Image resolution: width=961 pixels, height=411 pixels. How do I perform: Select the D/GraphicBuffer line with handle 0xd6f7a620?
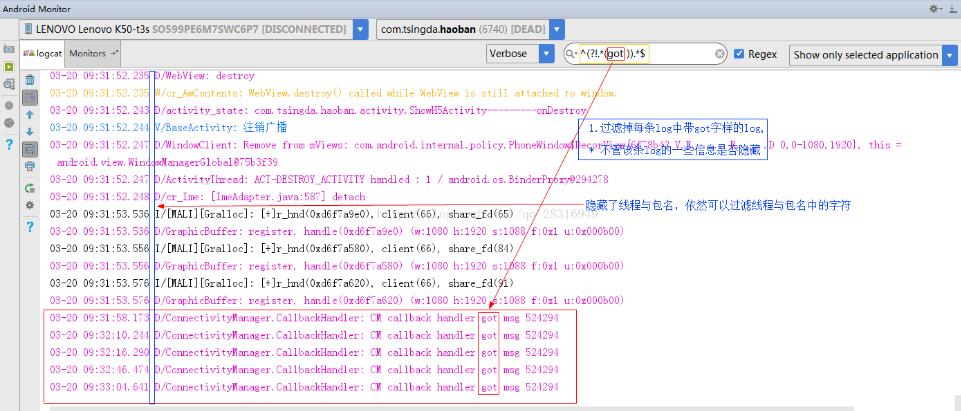click(336, 300)
